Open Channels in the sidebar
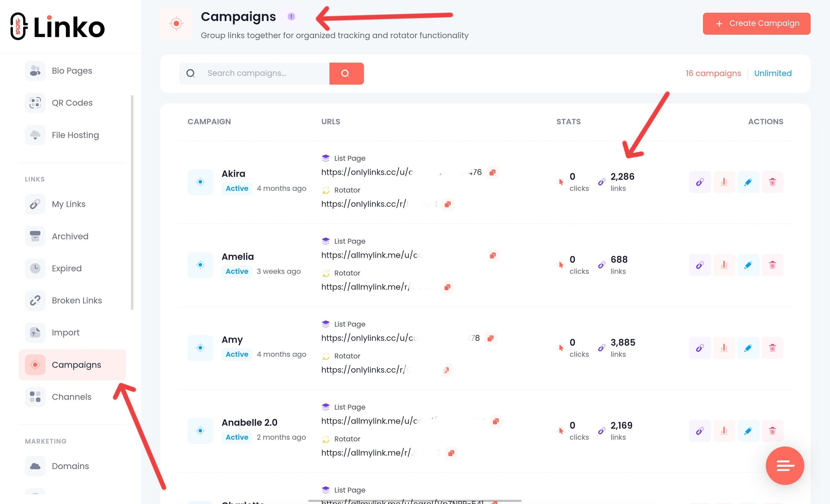830x504 pixels. point(72,397)
